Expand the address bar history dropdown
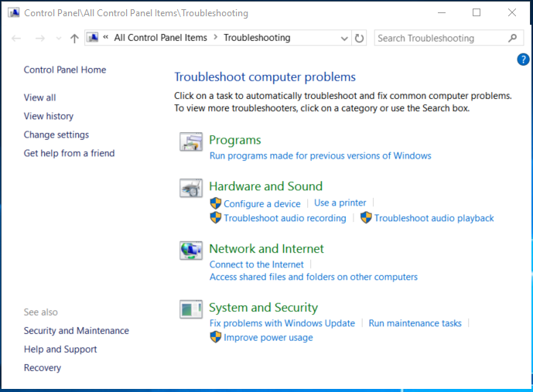 (x=344, y=38)
